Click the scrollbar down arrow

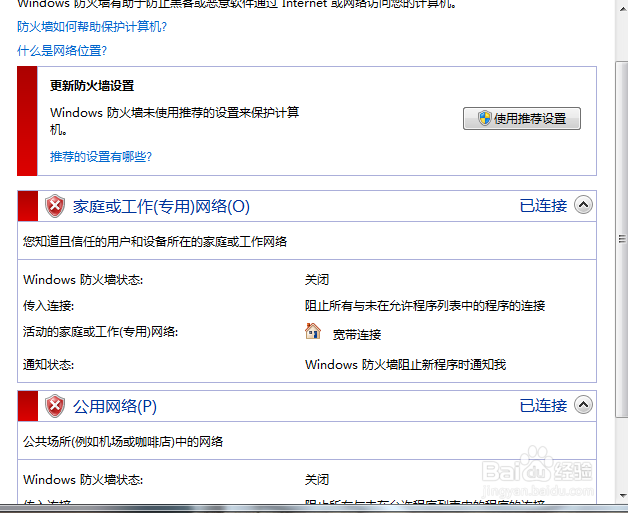(x=622, y=495)
